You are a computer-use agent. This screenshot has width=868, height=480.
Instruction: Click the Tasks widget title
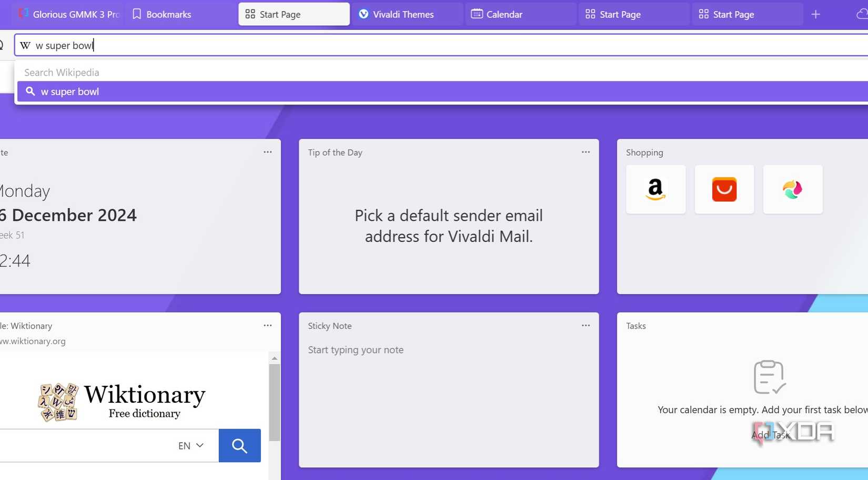635,326
